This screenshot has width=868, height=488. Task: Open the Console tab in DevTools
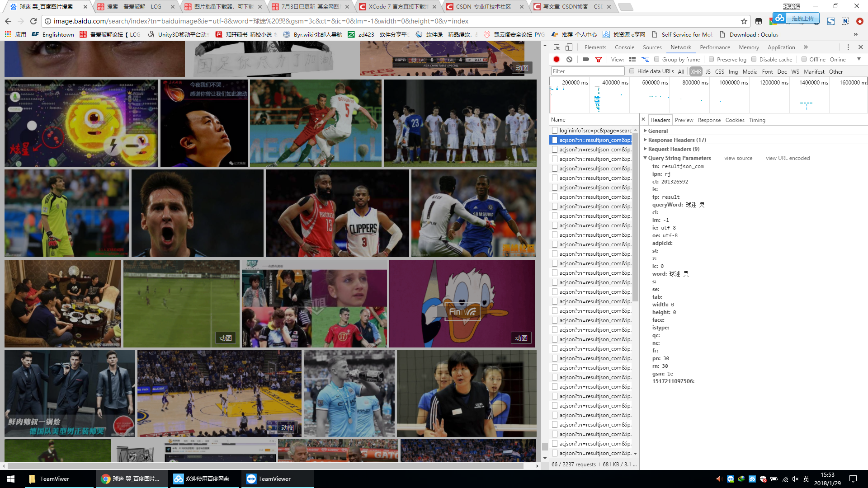coord(624,47)
